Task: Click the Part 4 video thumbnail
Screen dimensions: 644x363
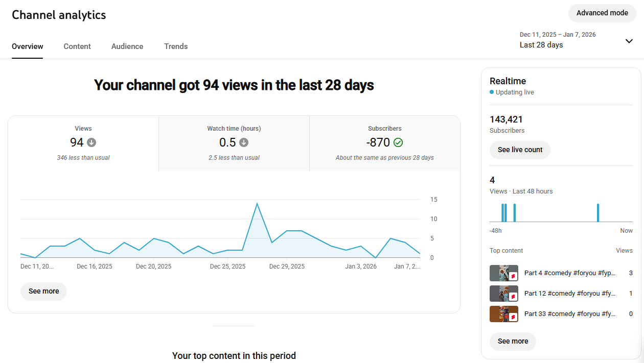Action: pyautogui.click(x=503, y=273)
